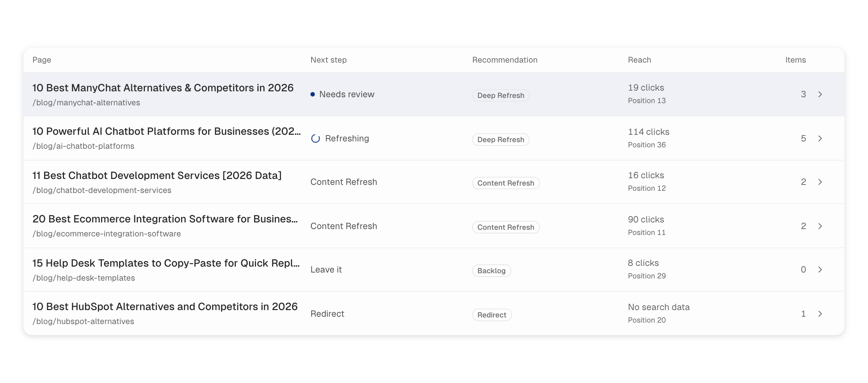
Task: Expand the HubSpot Alternatives row chevron
Action: (820, 314)
